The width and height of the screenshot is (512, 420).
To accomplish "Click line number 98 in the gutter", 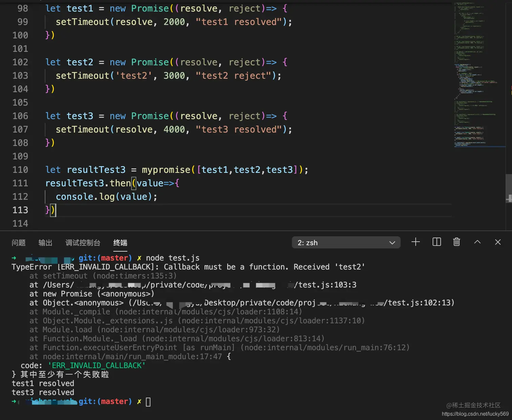I will [x=23, y=8].
